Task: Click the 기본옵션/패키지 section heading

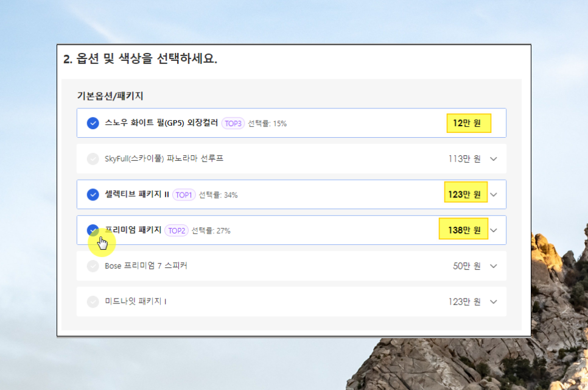Action: pos(110,96)
